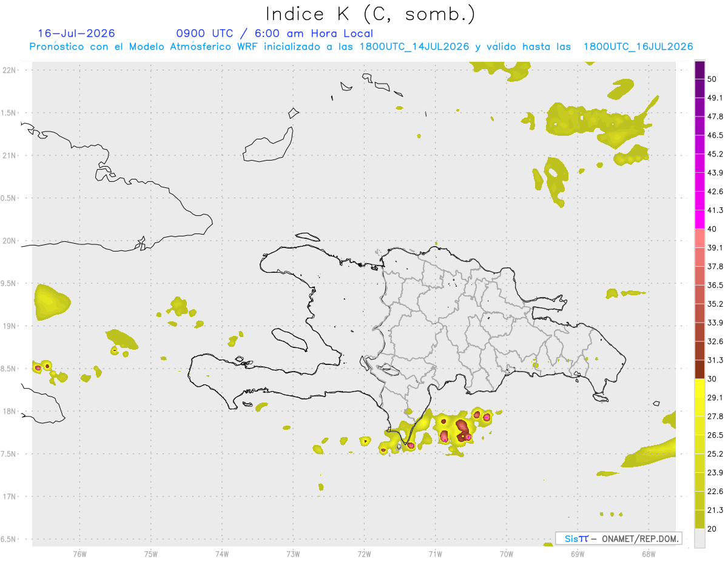Click the "73W" longitude label
The width and height of the screenshot is (728, 562).
[x=293, y=554]
